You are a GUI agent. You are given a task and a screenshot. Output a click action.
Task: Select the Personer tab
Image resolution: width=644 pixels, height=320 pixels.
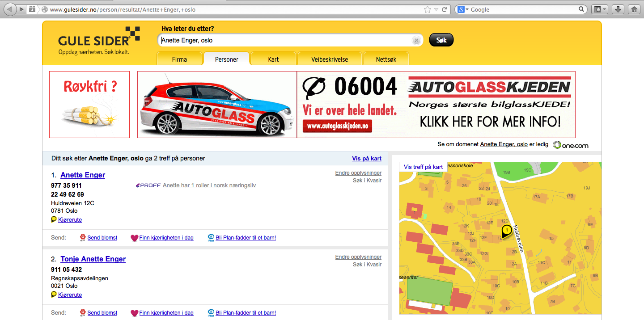[x=227, y=59]
